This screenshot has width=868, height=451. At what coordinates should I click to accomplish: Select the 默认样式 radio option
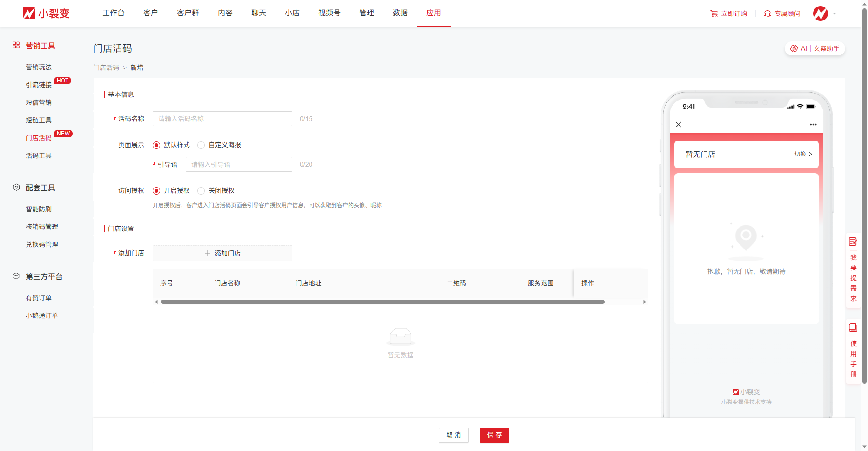click(156, 145)
